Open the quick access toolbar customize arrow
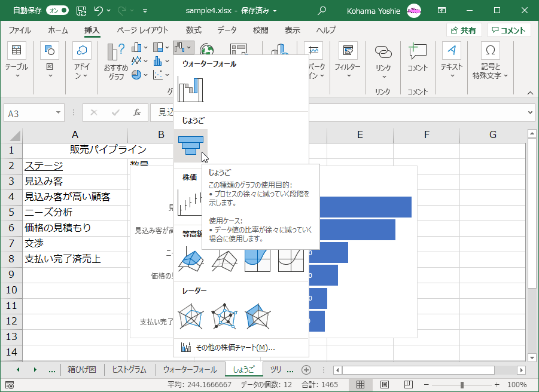Image resolution: width=539 pixels, height=392 pixels. tap(145, 11)
